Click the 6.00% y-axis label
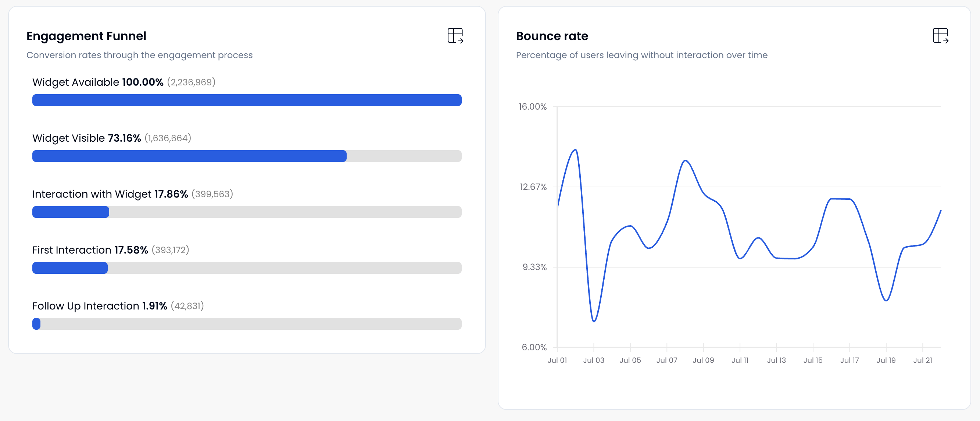Screen dimensions: 980x421 (x=534, y=347)
